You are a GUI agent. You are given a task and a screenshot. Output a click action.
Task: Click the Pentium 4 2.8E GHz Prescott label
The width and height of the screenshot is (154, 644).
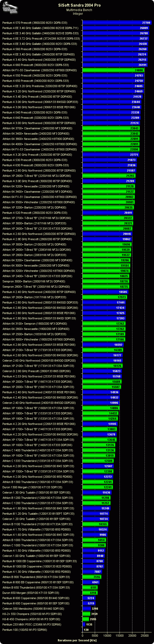pyautogui.click(x=37, y=239)
